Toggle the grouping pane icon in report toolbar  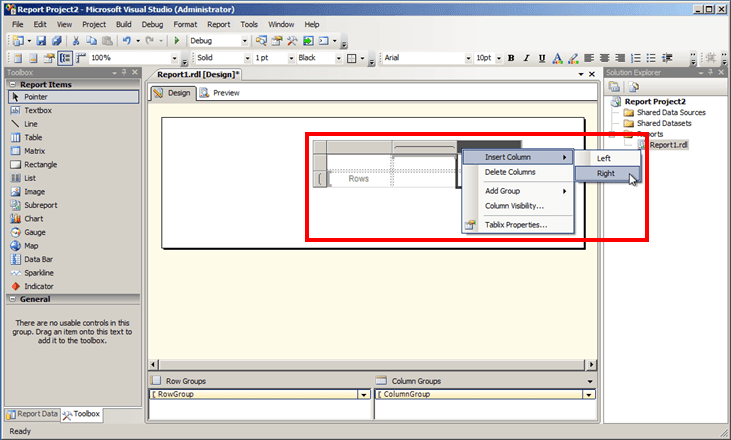coord(65,58)
